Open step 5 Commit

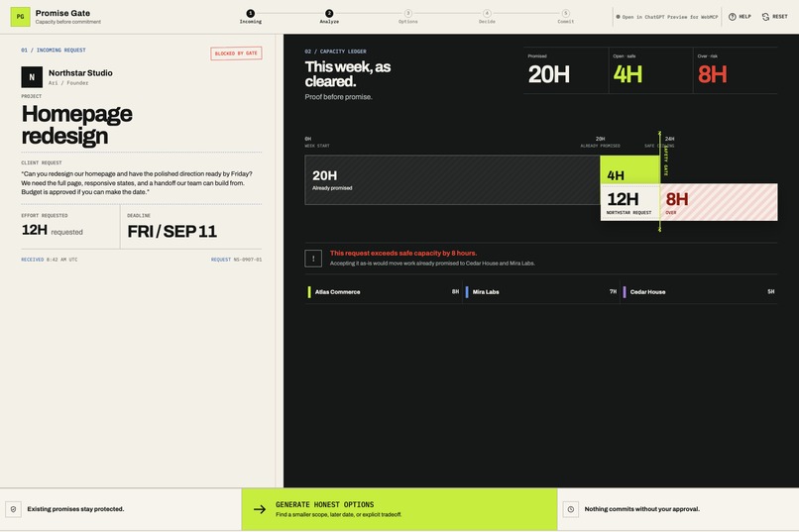(566, 16)
